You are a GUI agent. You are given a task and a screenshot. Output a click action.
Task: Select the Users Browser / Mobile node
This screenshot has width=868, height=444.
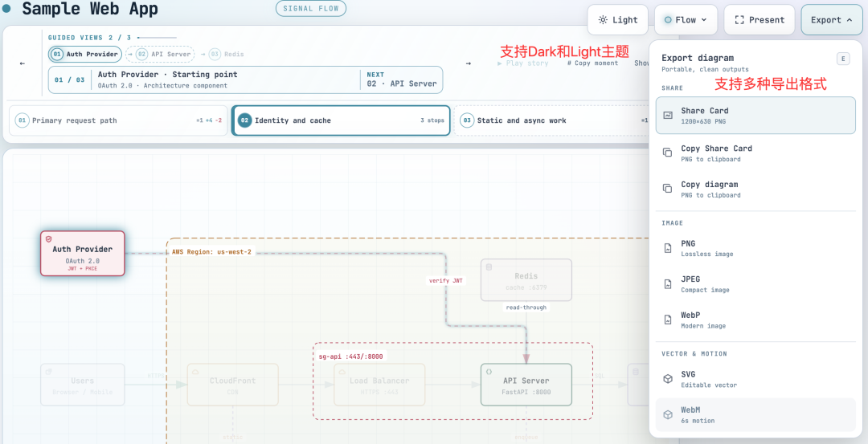(83, 385)
